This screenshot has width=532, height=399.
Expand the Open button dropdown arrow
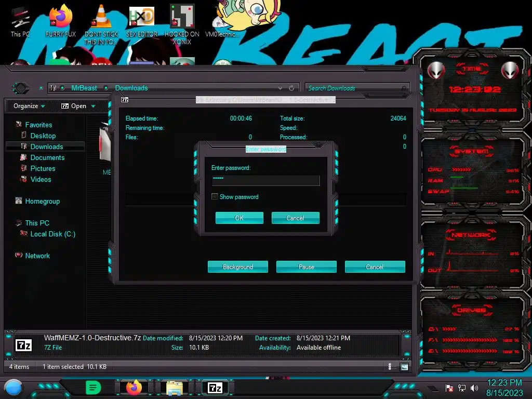pos(94,107)
